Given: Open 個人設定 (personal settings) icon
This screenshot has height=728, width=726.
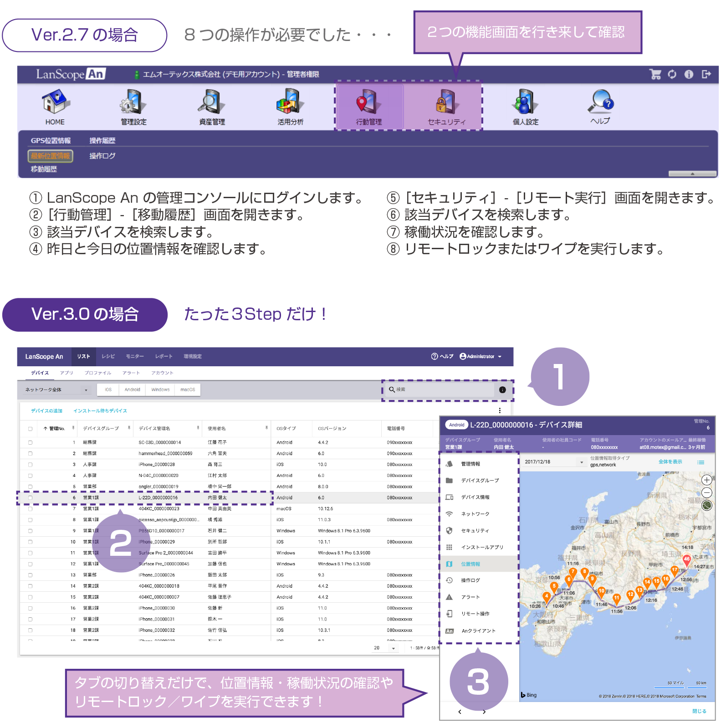Looking at the screenshot, I should (525, 108).
